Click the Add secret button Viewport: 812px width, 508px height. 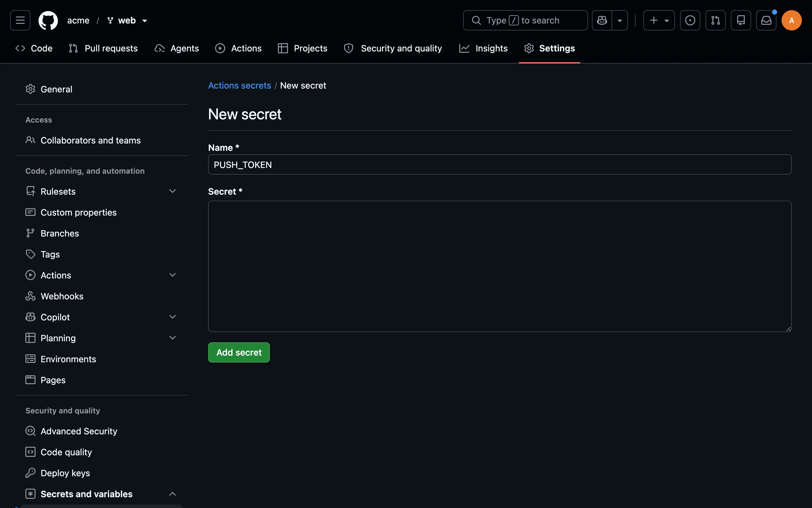[239, 352]
